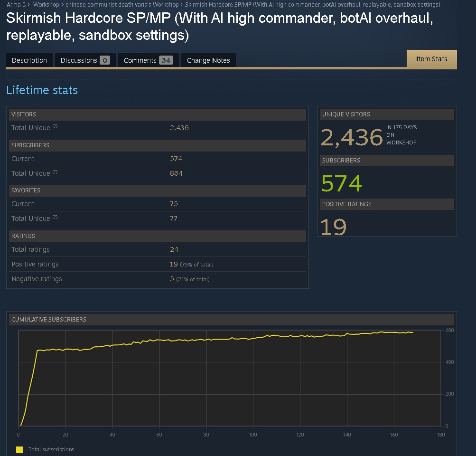Open chinese communist death vans's Workshop link
Image resolution: width=476 pixels, height=456 pixels.
click(122, 5)
